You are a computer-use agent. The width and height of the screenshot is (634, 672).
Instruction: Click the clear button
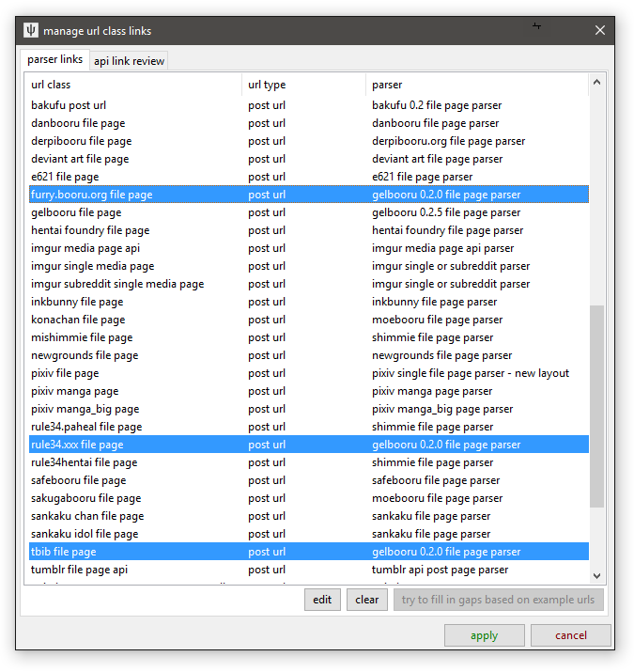pos(366,600)
